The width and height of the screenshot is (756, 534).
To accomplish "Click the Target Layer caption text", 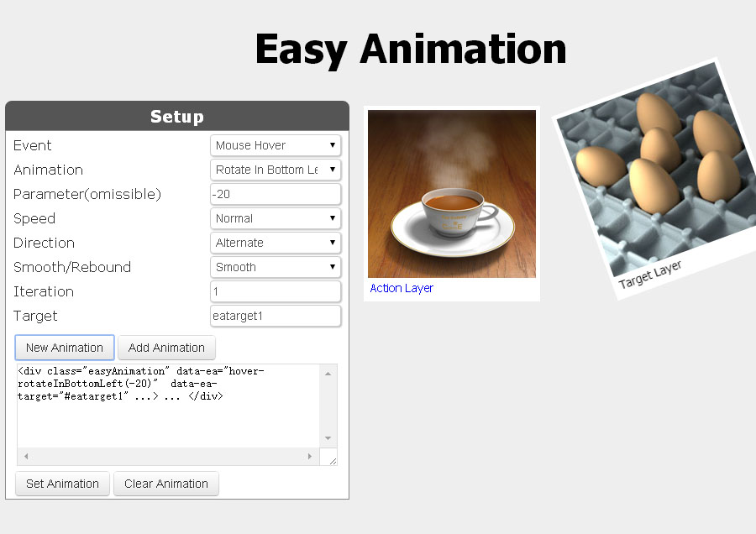I will tap(650, 275).
